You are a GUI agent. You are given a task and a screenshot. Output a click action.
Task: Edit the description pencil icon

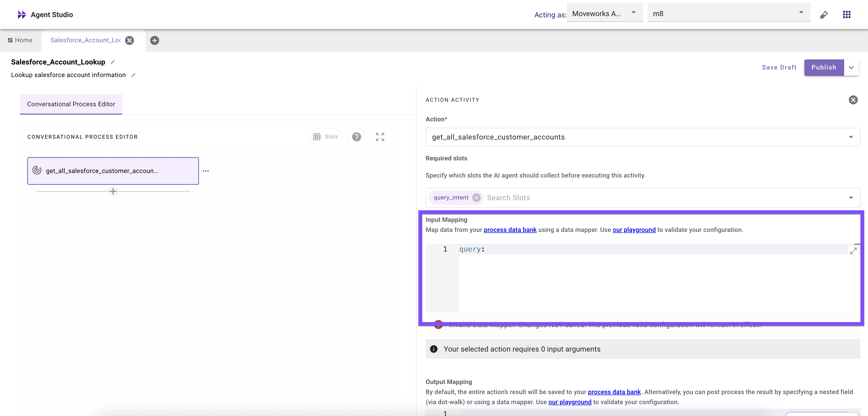[x=133, y=75]
